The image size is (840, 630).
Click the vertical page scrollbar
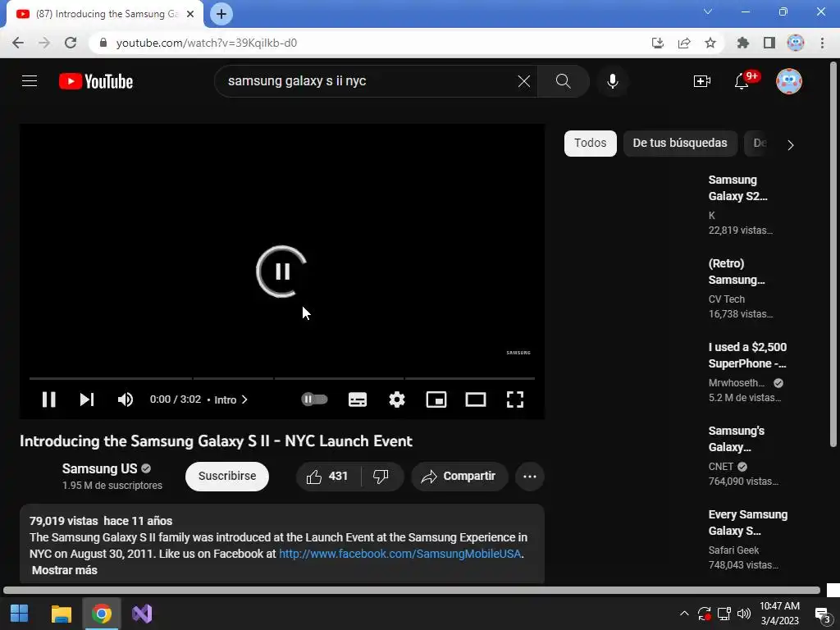pos(833,254)
